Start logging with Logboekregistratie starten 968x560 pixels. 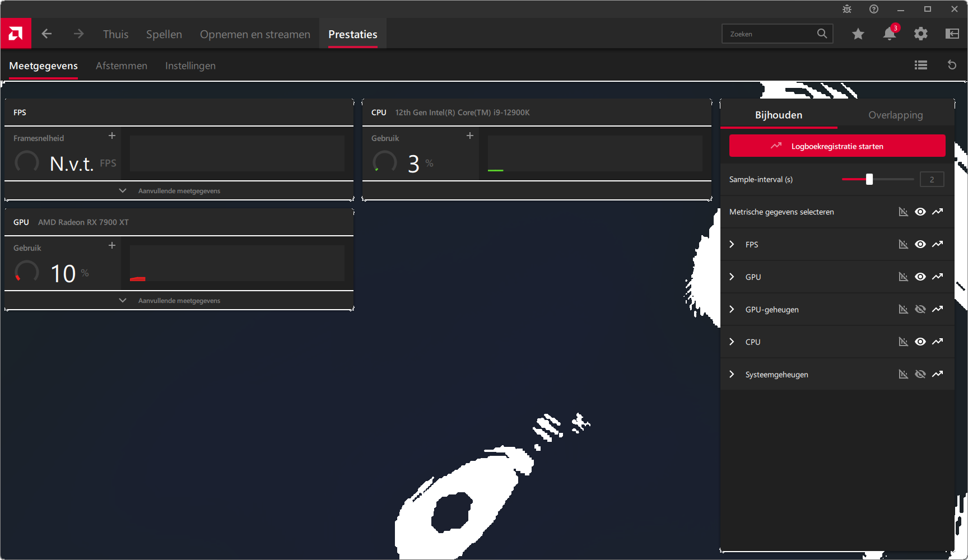(837, 146)
